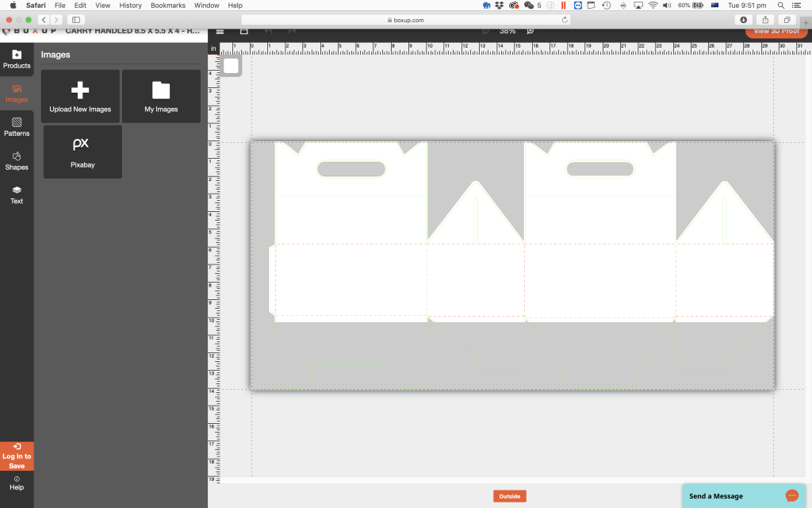812x508 pixels.
Task: Click the white background color swatch
Action: [x=232, y=66]
